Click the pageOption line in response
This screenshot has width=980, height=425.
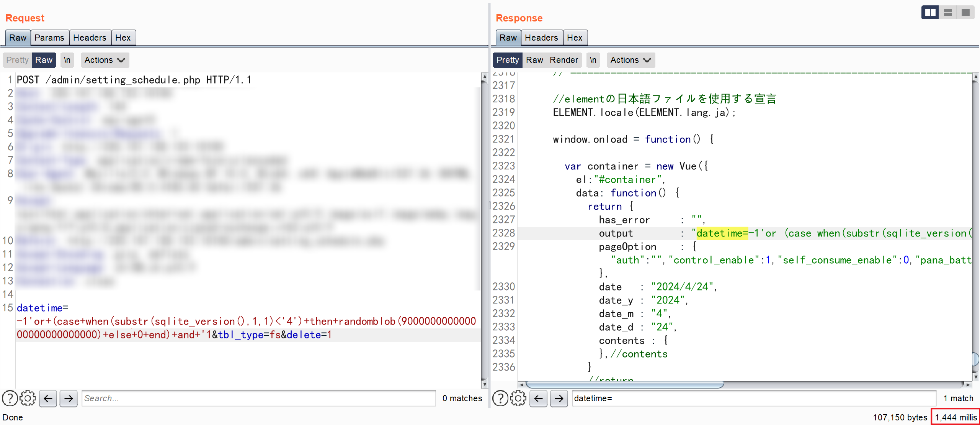point(648,246)
